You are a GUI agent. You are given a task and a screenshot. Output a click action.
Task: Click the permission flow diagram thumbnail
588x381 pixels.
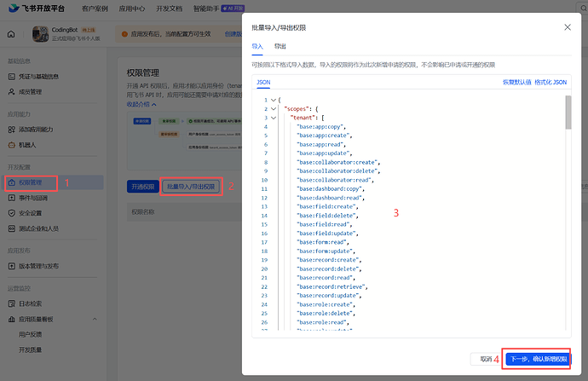(x=185, y=141)
